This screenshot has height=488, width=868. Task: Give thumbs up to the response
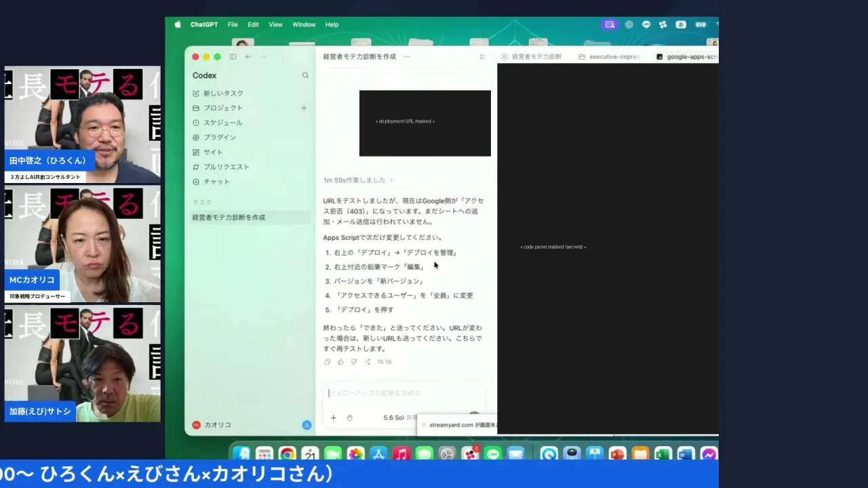(x=340, y=362)
